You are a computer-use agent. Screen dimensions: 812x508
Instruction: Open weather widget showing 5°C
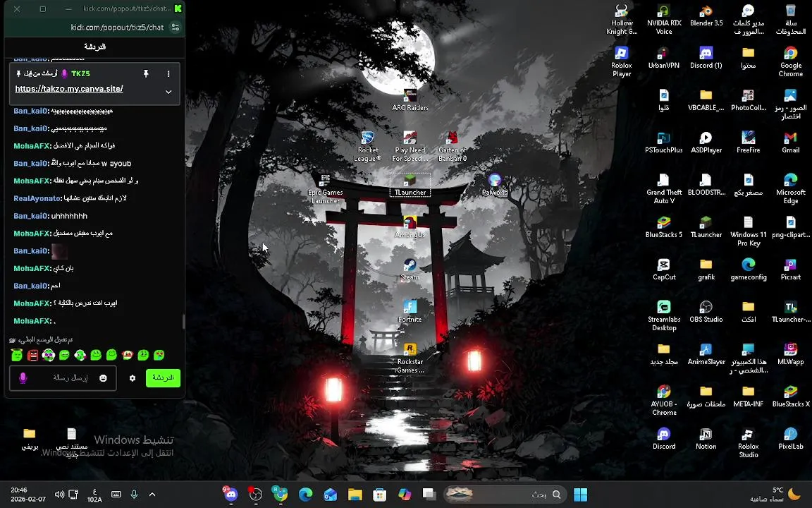(x=775, y=495)
